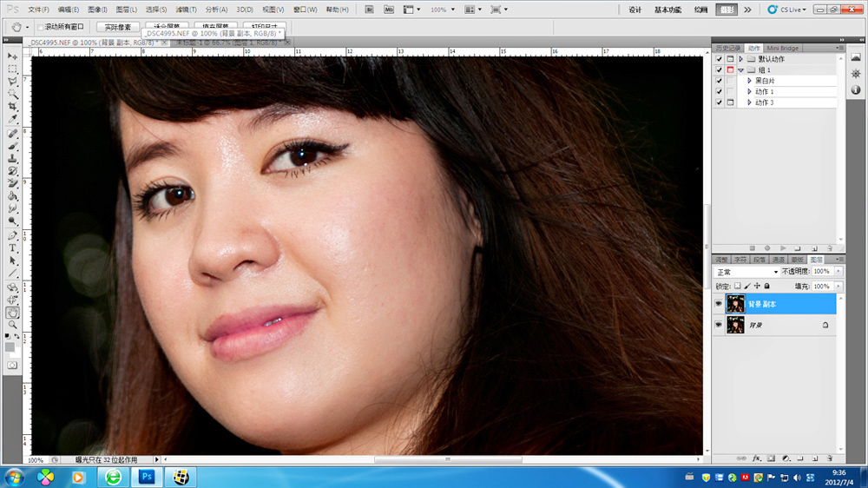The image size is (868, 488).
Task: Select the Zoom magnifier tool
Action: [13, 324]
